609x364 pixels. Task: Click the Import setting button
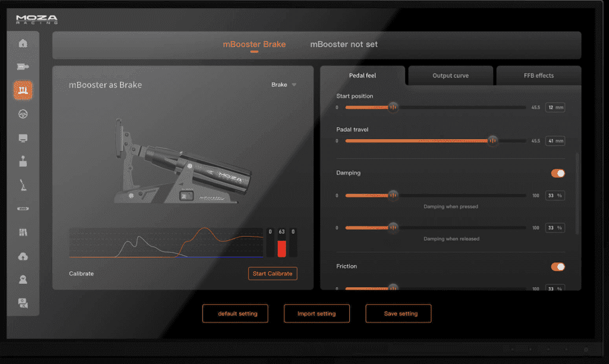click(316, 313)
